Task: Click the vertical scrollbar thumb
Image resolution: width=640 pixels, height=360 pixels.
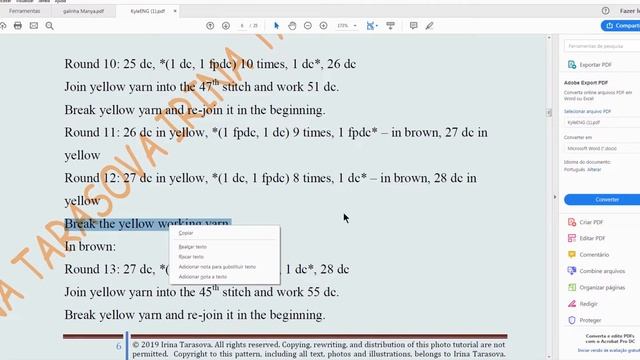Action: point(549,113)
